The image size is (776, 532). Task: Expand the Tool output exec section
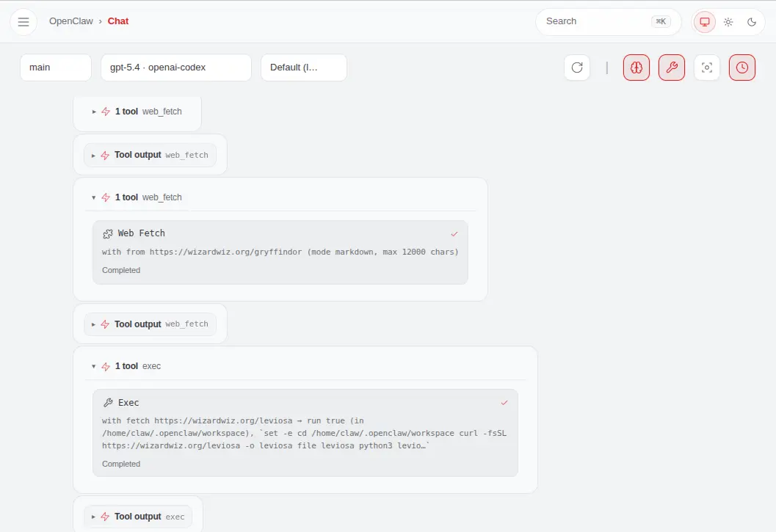[93, 517]
